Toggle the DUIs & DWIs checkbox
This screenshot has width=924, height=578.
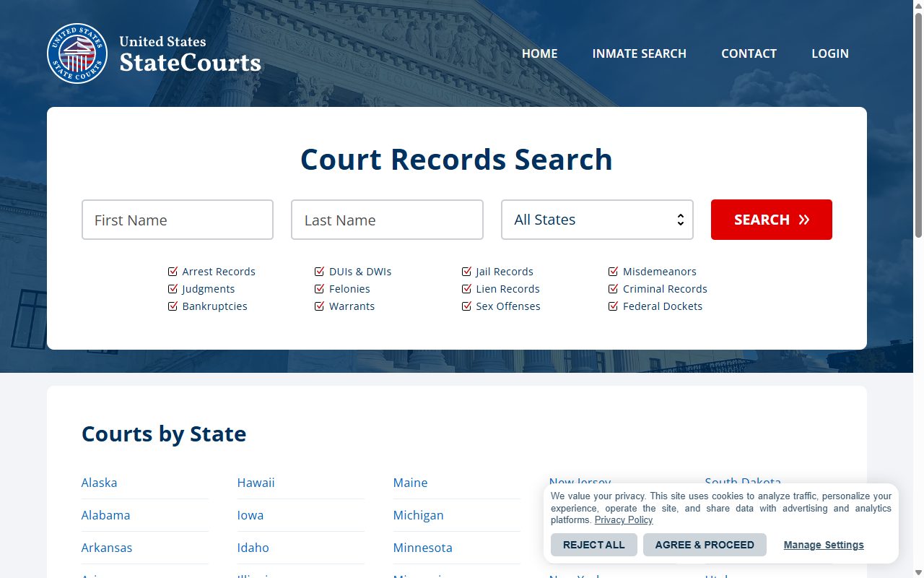320,272
